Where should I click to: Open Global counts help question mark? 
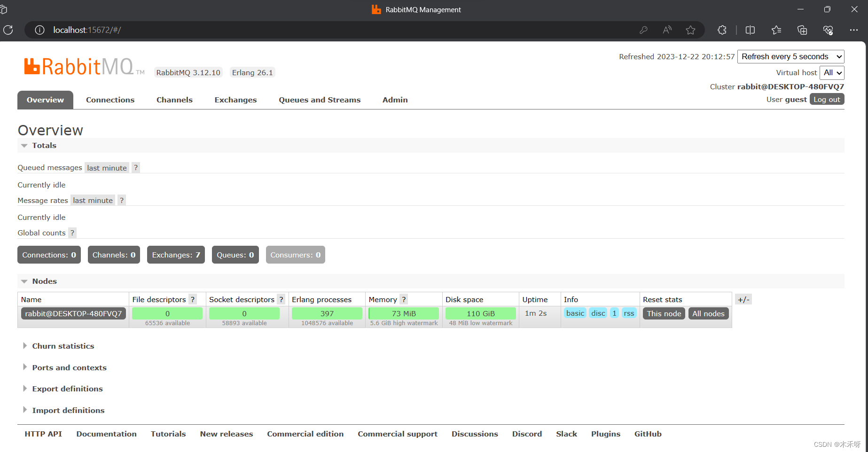click(72, 233)
